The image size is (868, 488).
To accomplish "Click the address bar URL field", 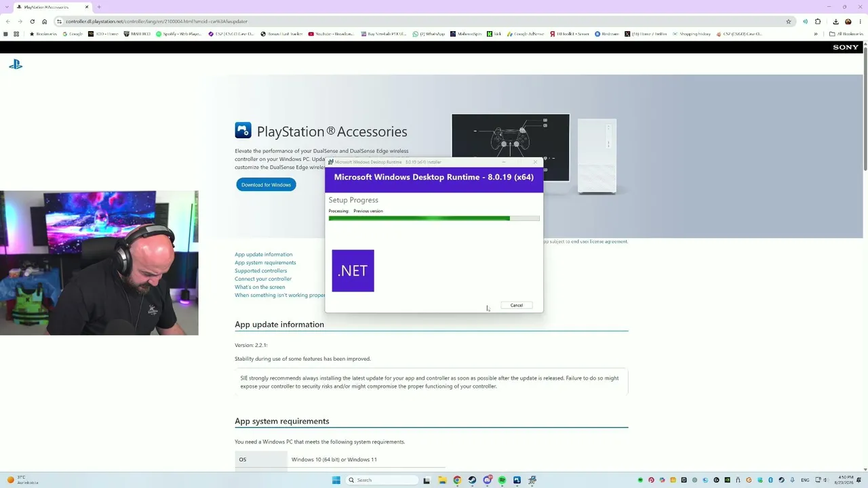I will click(420, 21).
